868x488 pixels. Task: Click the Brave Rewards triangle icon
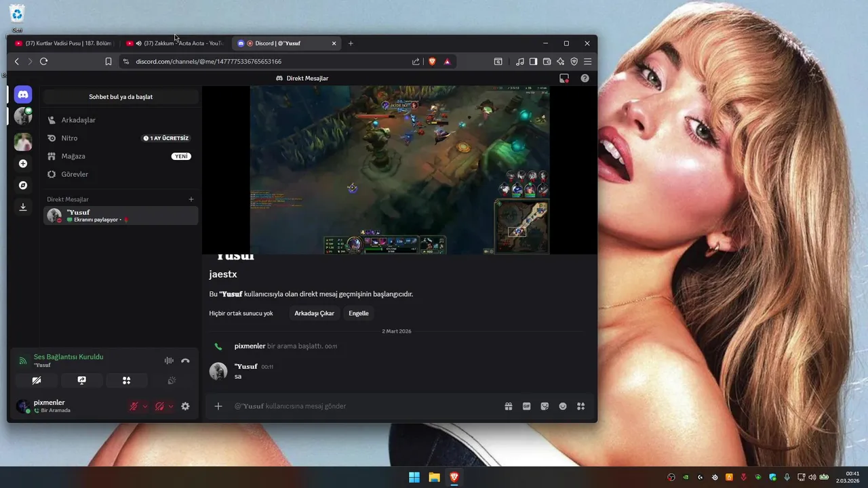(x=447, y=61)
